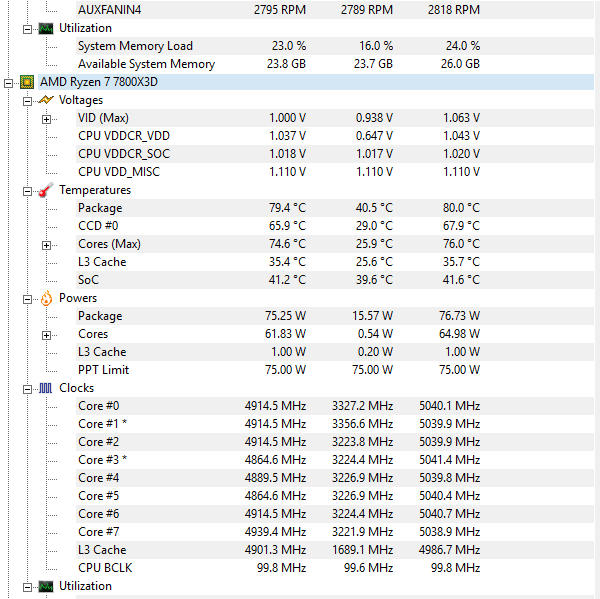Click the 80.0 °C max Package temperature
This screenshot has height=599, width=600.
tap(461, 208)
